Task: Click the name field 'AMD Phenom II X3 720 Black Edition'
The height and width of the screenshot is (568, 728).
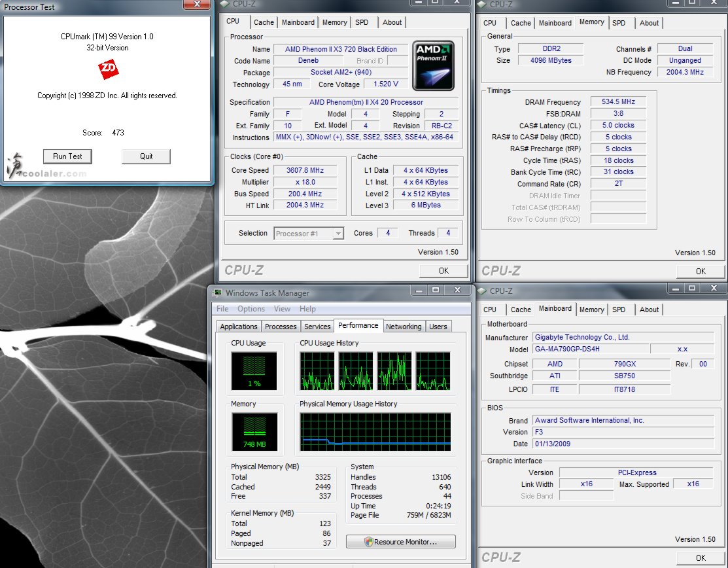Action: 341,49
